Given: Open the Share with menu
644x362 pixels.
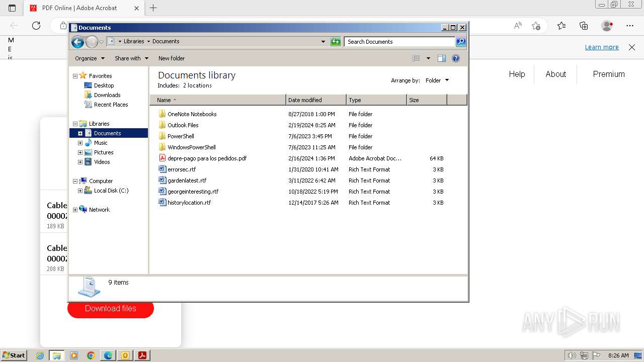Looking at the screenshot, I should pyautogui.click(x=132, y=58).
